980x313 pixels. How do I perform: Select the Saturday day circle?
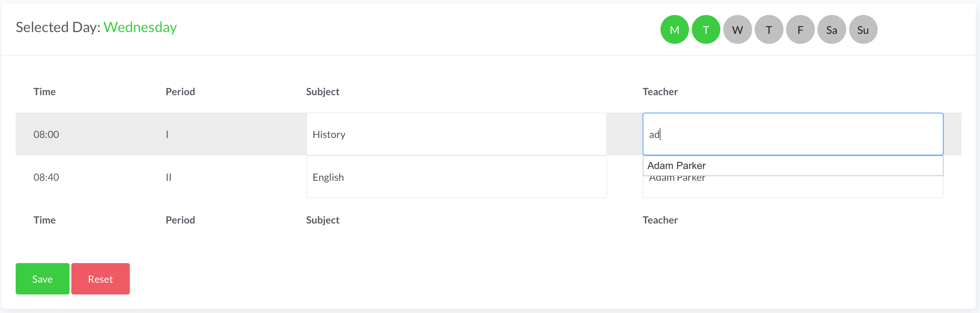(831, 30)
